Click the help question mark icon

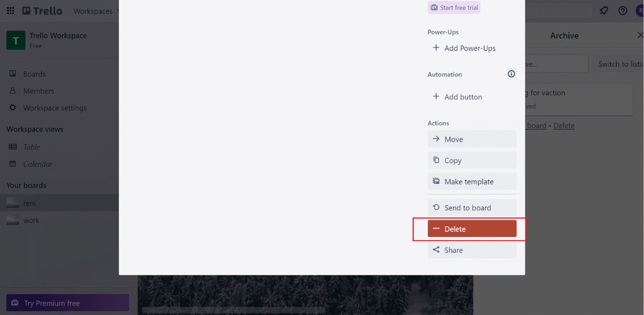coord(623,10)
